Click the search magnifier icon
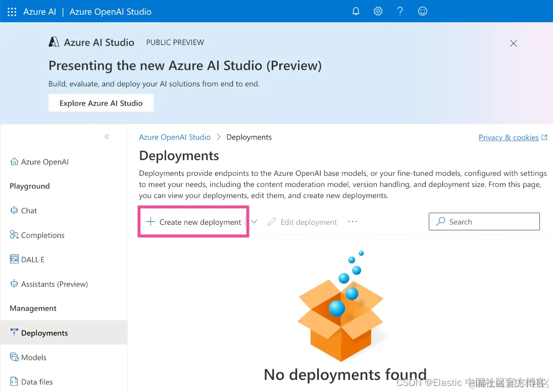 440,221
